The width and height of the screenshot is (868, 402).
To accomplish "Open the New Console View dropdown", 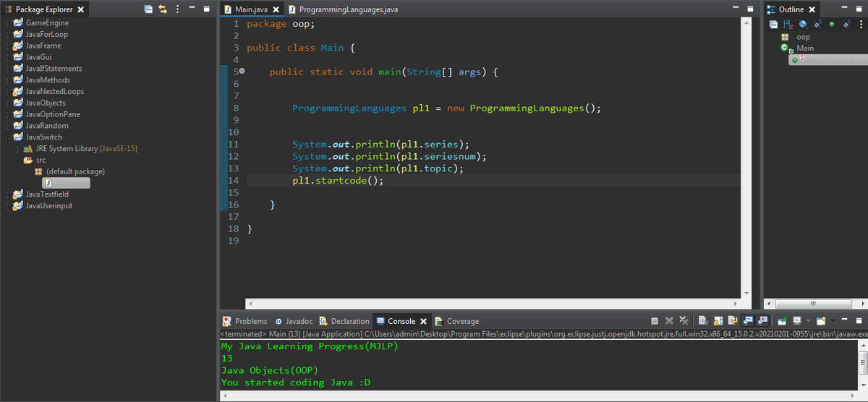I will (833, 321).
